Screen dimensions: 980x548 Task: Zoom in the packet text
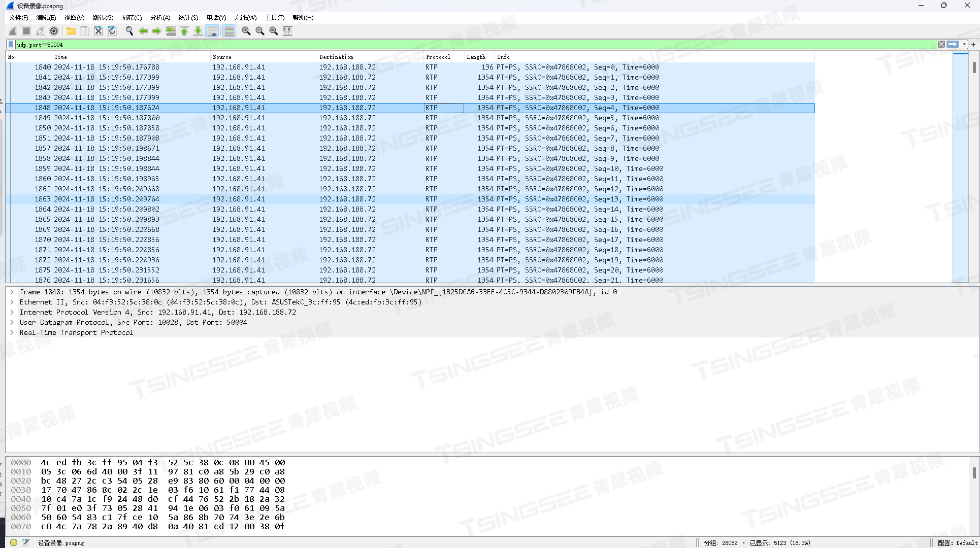pyautogui.click(x=246, y=31)
